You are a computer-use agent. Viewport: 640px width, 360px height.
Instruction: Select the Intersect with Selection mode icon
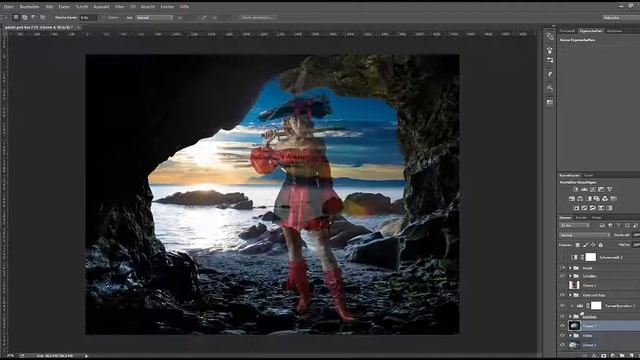click(42, 18)
